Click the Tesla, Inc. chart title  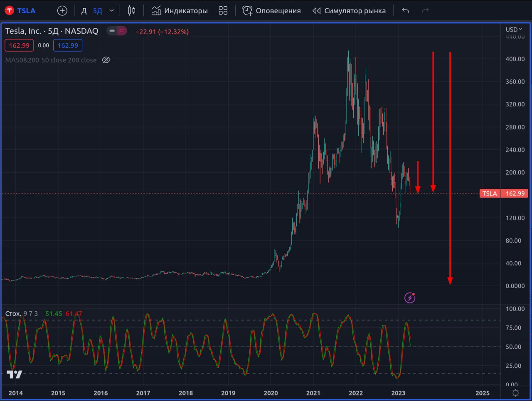52,31
